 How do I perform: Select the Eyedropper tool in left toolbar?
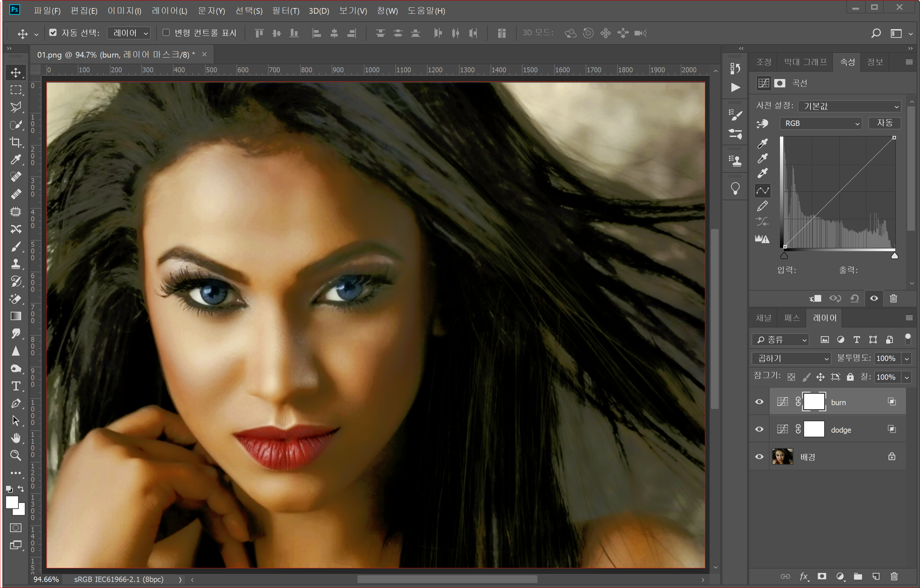[16, 159]
